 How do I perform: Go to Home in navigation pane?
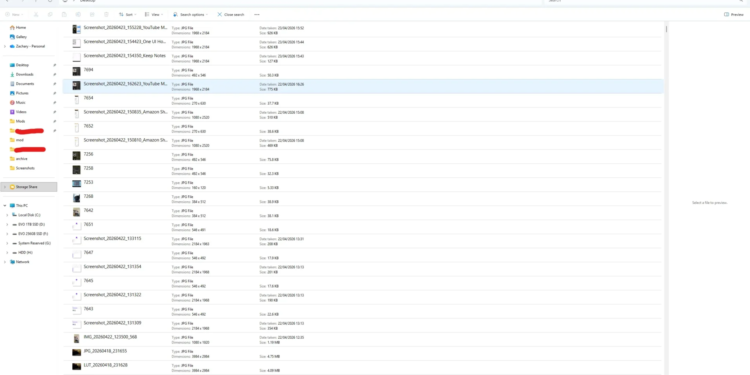click(x=18, y=28)
